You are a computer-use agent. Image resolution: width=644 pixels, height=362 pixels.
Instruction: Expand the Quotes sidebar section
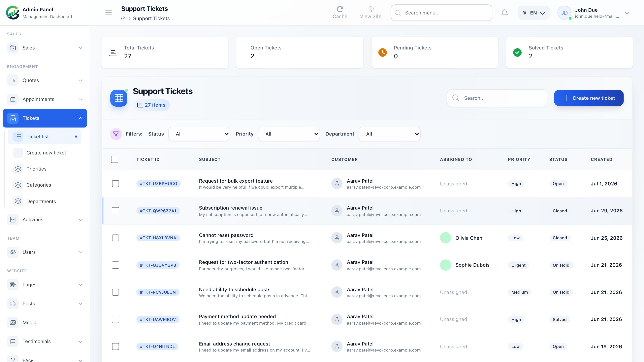pos(80,80)
